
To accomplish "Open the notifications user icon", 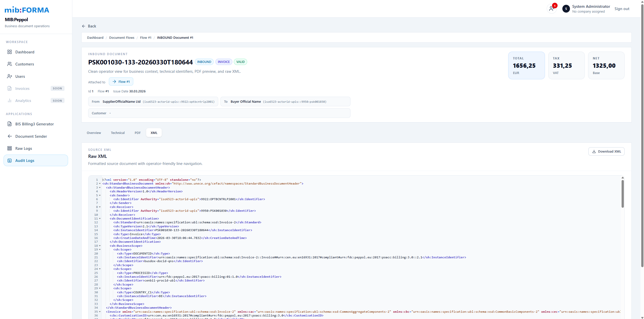I will (551, 9).
